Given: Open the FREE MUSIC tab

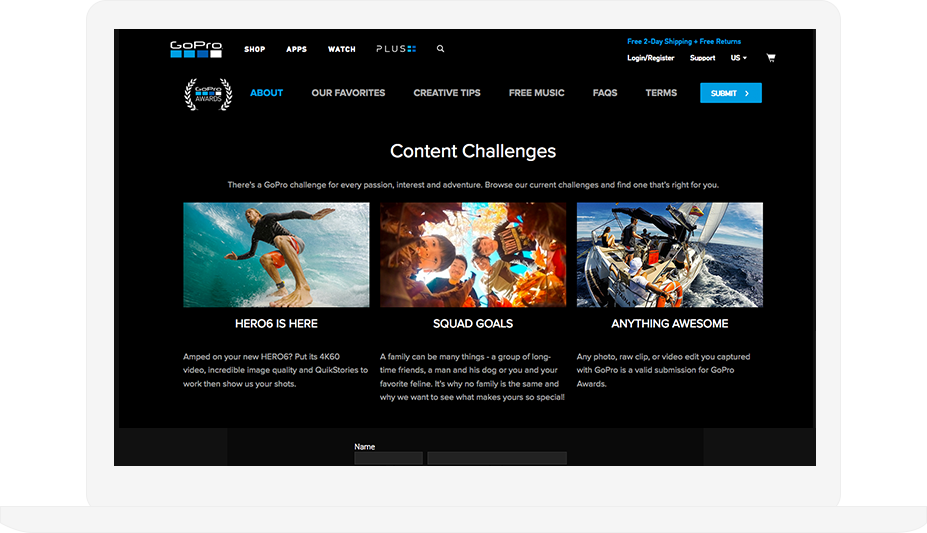Looking at the screenshot, I should [x=537, y=93].
